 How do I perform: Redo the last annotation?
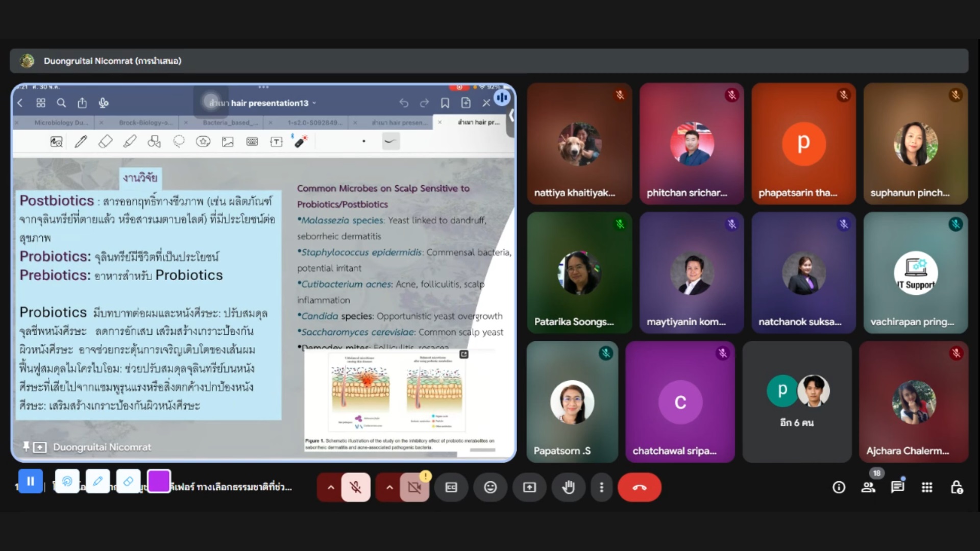(x=424, y=103)
